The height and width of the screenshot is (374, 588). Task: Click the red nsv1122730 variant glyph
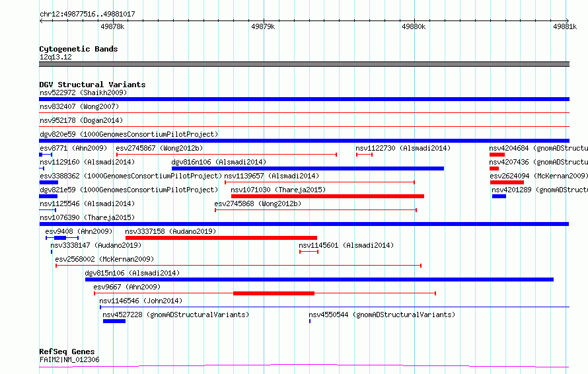tap(364, 155)
